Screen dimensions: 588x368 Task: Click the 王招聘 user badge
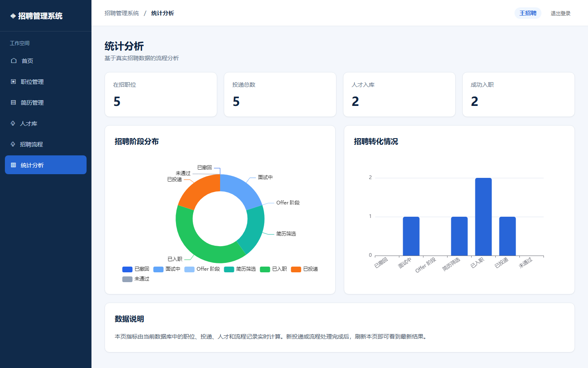528,13
